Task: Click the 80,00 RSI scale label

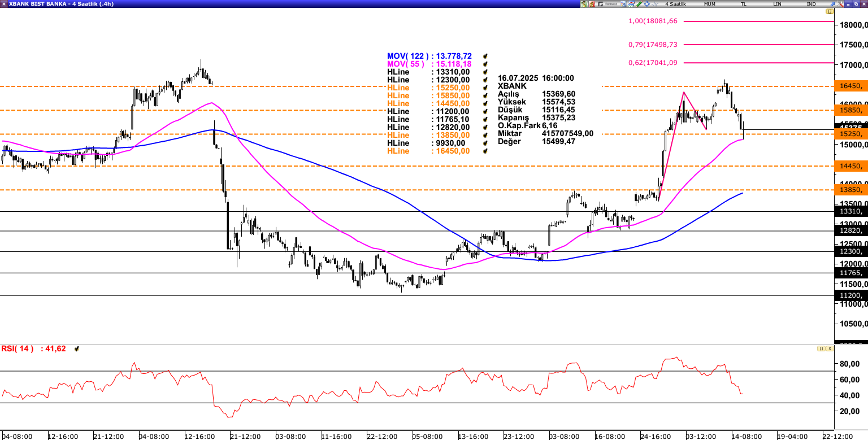Action: coord(850,363)
